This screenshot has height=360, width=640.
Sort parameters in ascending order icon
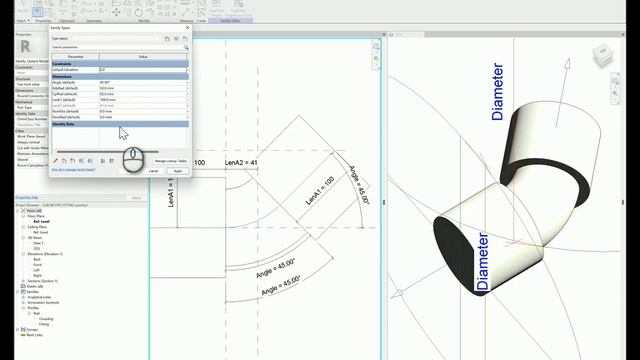coord(103,161)
